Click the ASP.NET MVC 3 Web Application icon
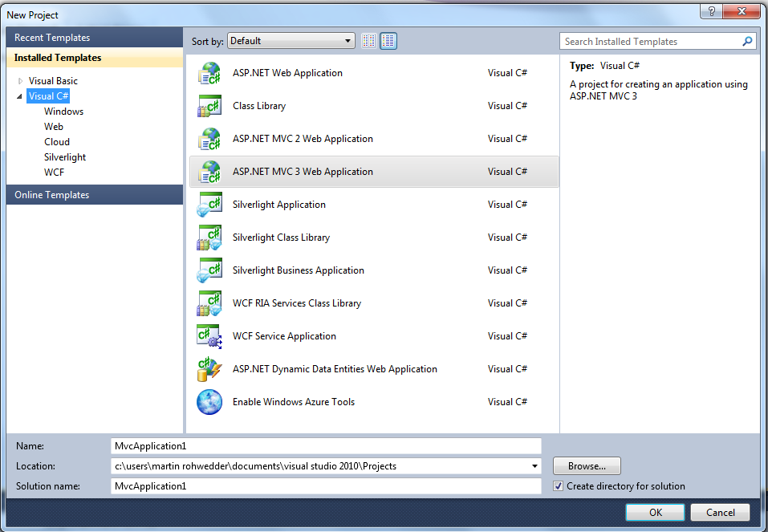The height and width of the screenshot is (532, 768). tap(209, 172)
